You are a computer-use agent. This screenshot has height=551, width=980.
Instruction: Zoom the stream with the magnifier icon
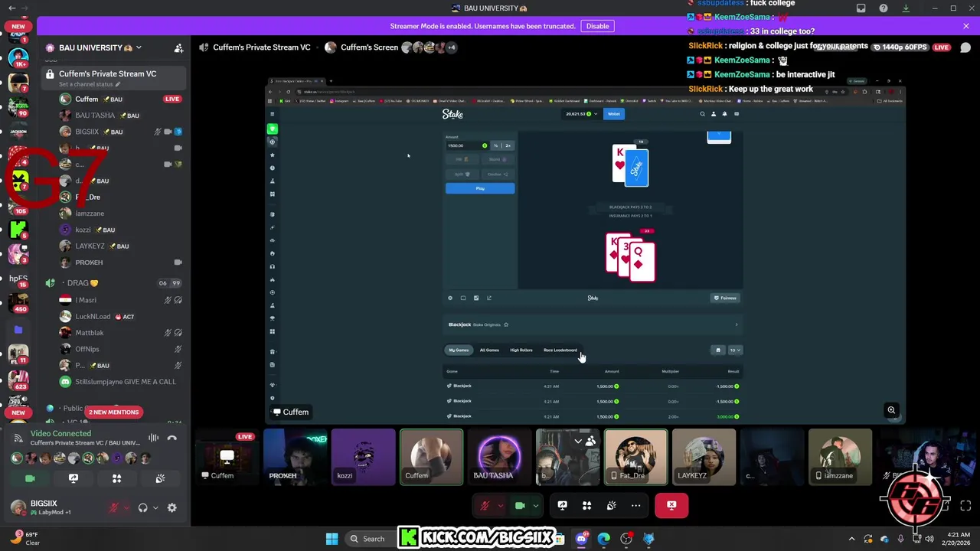pos(891,410)
